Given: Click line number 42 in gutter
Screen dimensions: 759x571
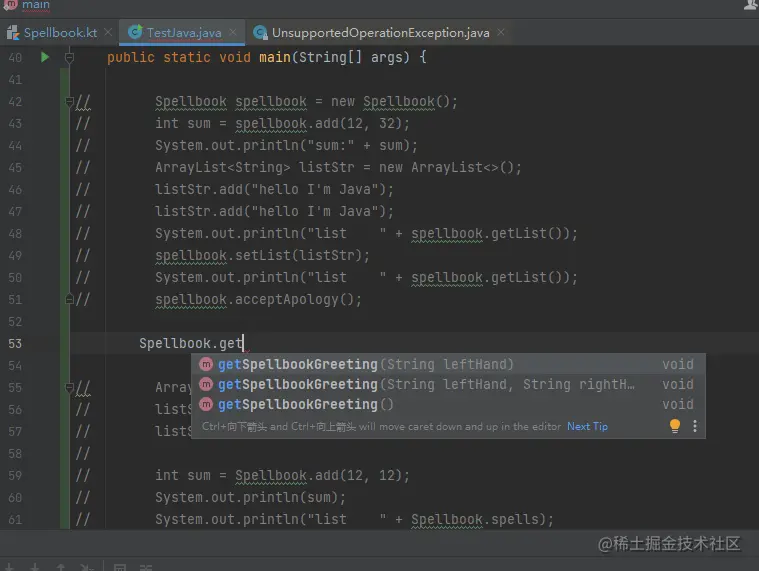Looking at the screenshot, I should 15,102.
